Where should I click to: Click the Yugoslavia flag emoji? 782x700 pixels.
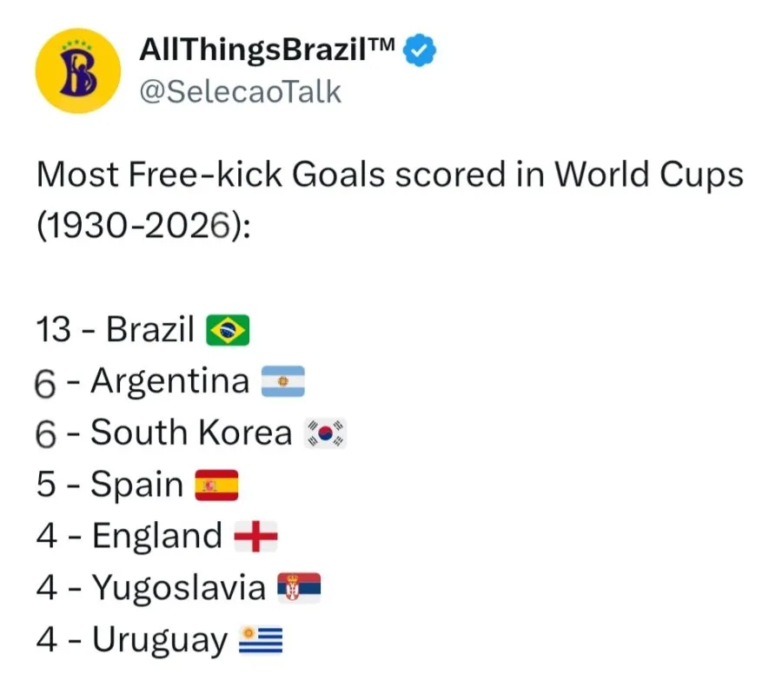[x=299, y=588]
